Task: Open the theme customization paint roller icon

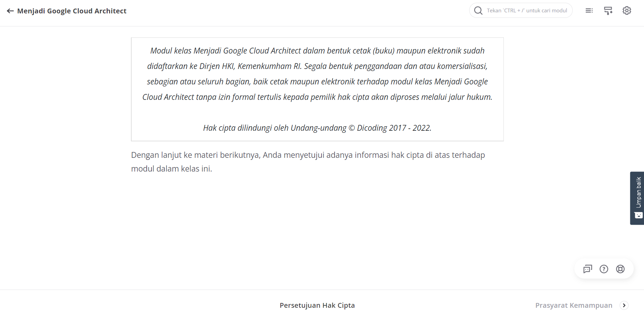Action: coord(608,10)
